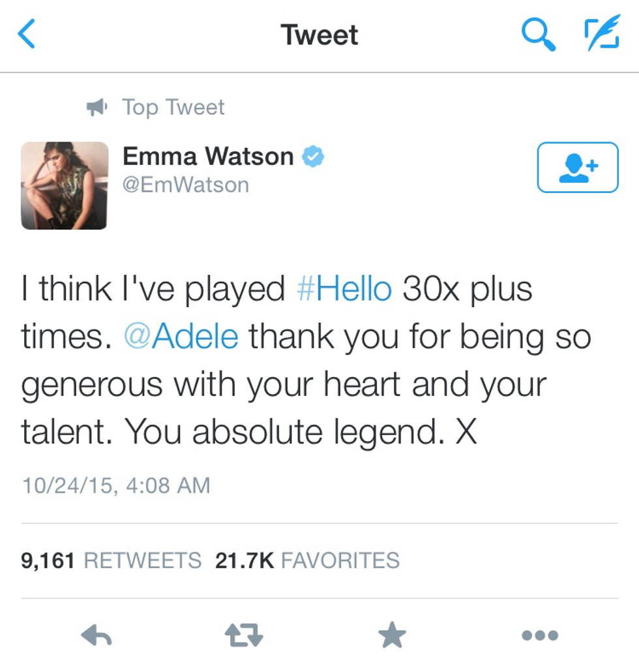Image resolution: width=639 pixels, height=672 pixels.
Task: Favorite the tweet with the star
Action: pos(392,635)
